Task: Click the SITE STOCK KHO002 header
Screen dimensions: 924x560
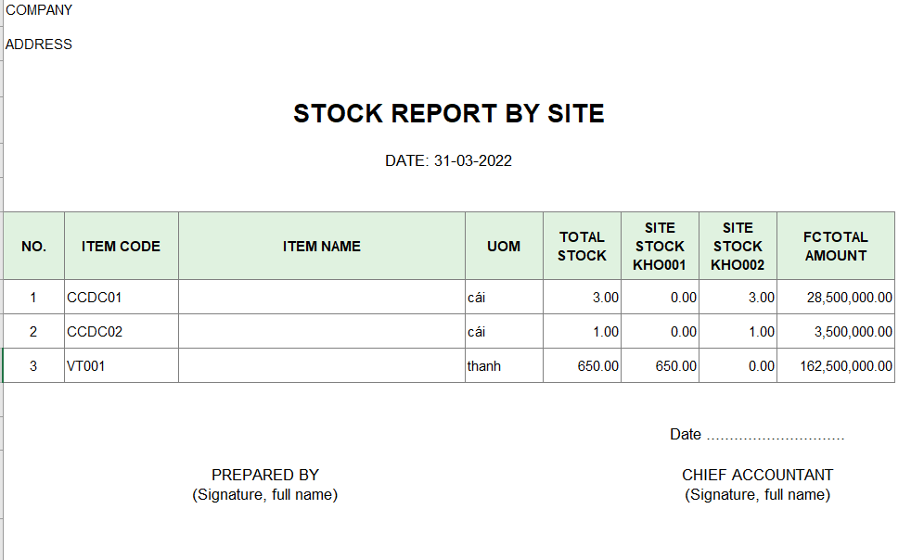Action: click(x=738, y=246)
